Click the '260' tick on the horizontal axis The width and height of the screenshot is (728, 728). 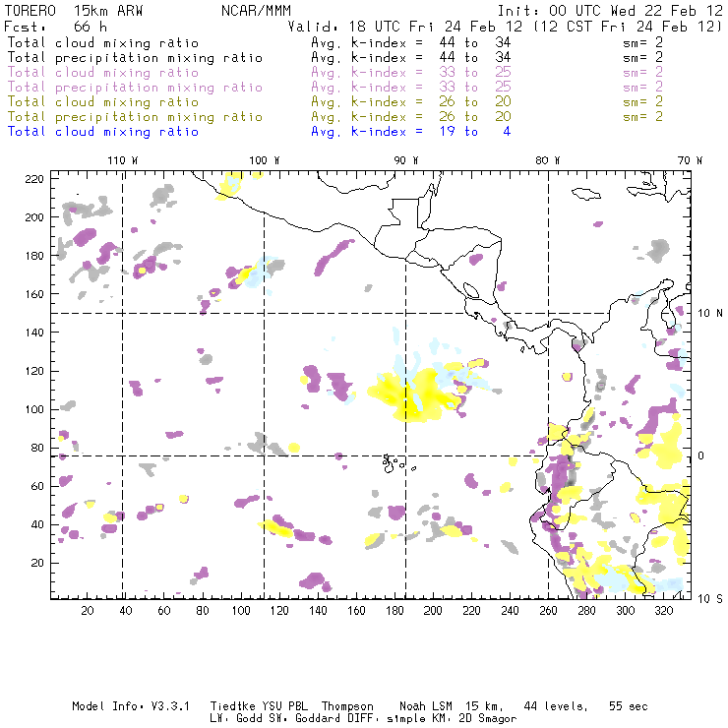(548, 611)
